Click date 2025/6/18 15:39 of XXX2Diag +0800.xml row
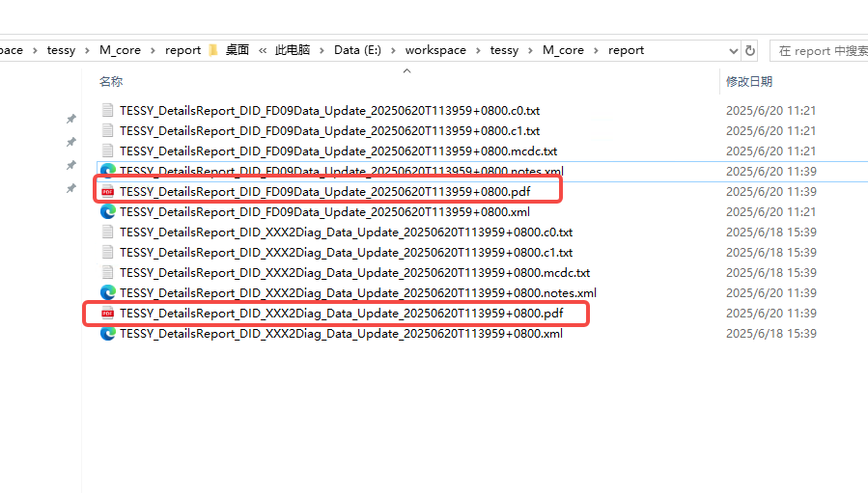Image resolution: width=868 pixels, height=493 pixels. (771, 333)
